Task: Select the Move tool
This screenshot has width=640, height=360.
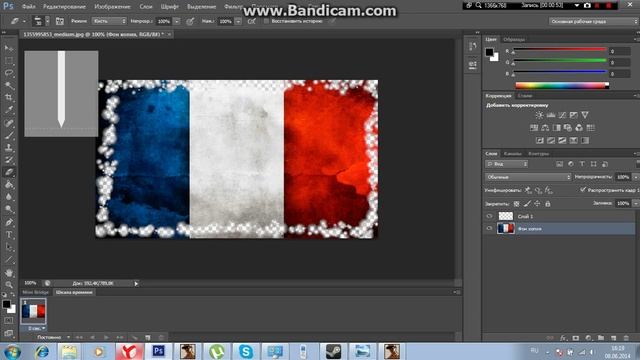Action: point(9,48)
